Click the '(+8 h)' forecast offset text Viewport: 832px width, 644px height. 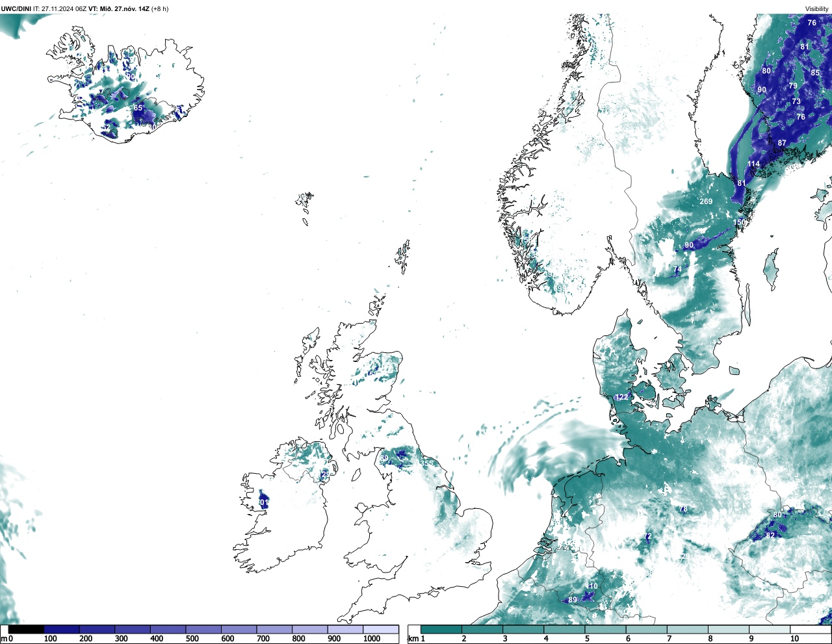pyautogui.click(x=160, y=9)
